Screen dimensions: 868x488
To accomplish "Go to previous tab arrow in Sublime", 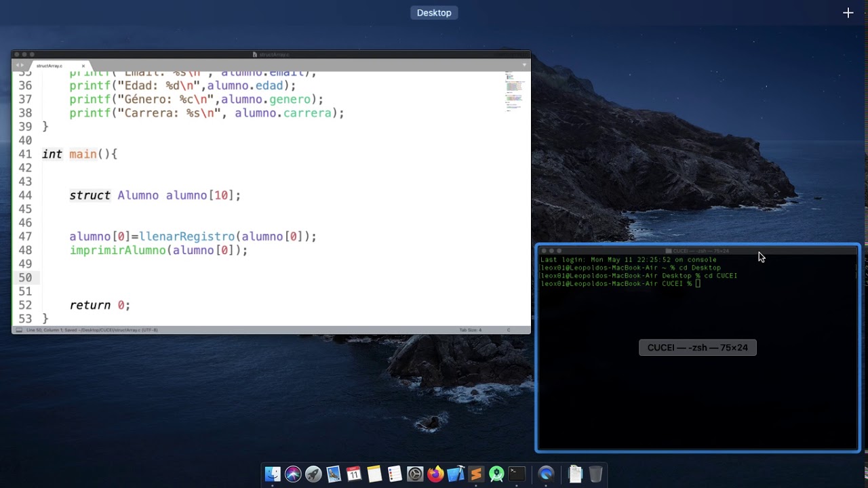I will point(17,65).
